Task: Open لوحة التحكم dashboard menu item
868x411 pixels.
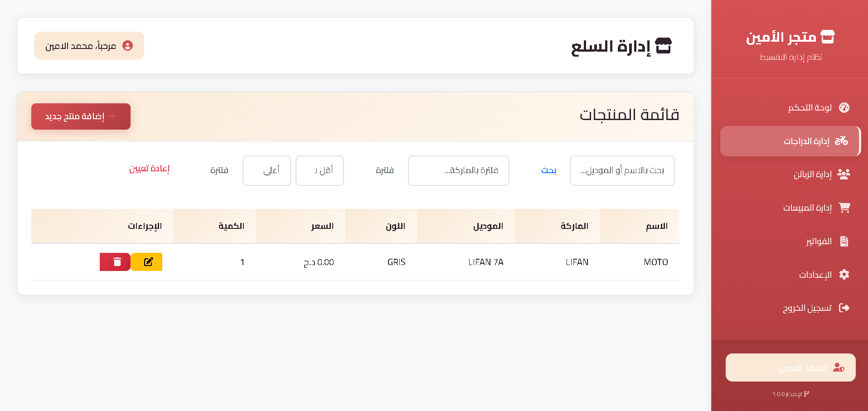Action: pos(810,107)
